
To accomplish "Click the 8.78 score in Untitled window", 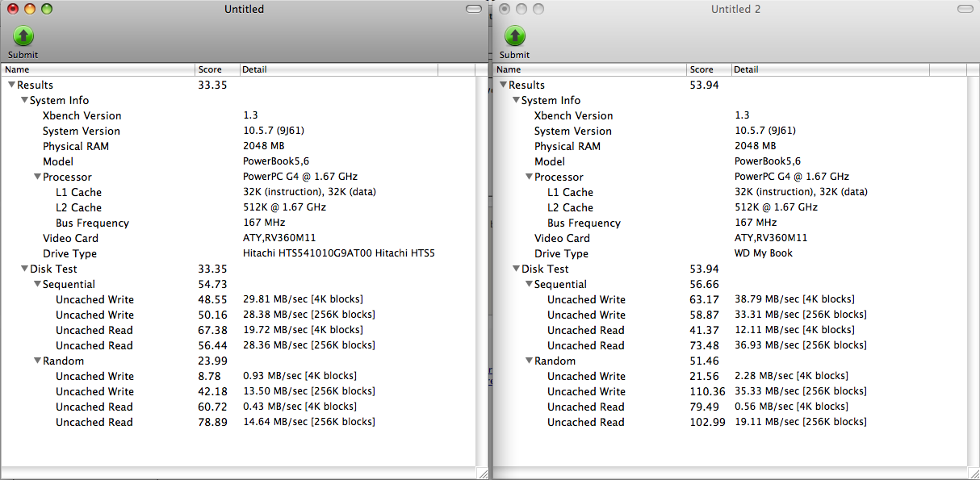I will pos(209,376).
